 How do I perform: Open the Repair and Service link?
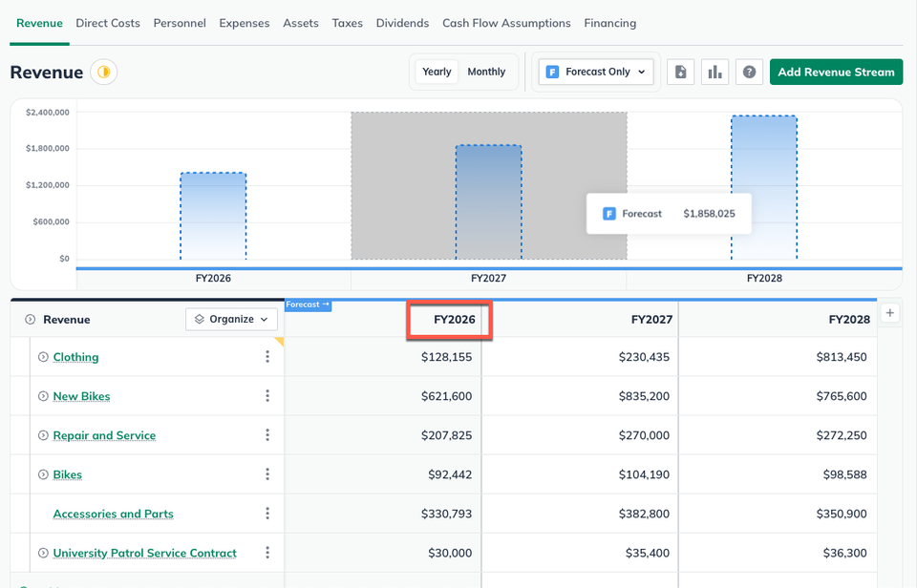click(104, 435)
